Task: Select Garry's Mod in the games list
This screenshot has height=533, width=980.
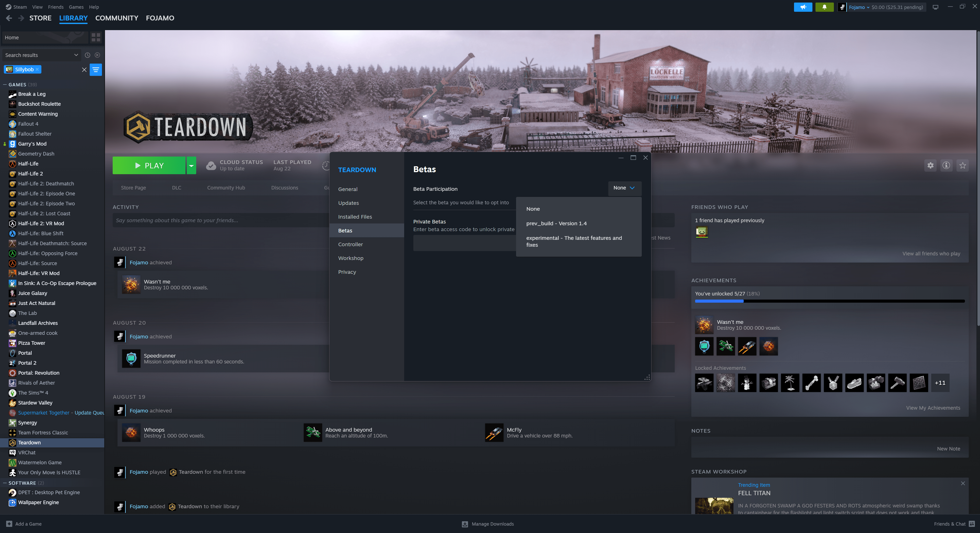Action: tap(32, 144)
